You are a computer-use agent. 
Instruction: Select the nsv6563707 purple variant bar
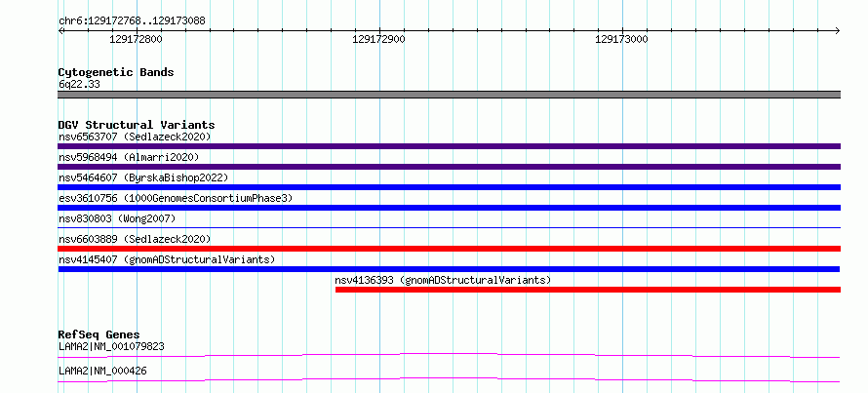449,146
